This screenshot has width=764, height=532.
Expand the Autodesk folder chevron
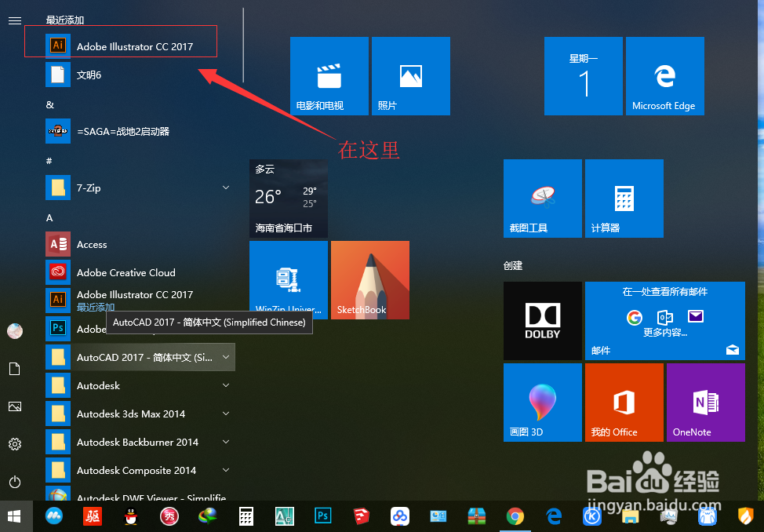(226, 385)
